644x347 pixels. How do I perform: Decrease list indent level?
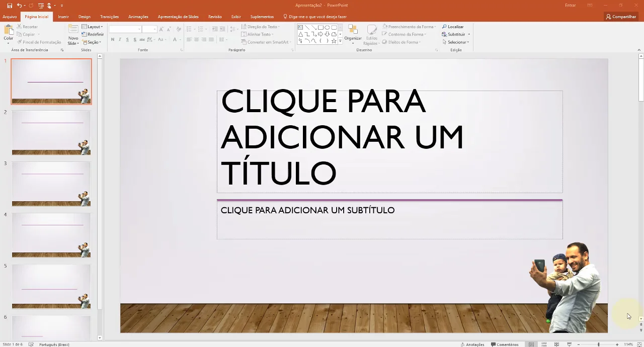pos(215,29)
